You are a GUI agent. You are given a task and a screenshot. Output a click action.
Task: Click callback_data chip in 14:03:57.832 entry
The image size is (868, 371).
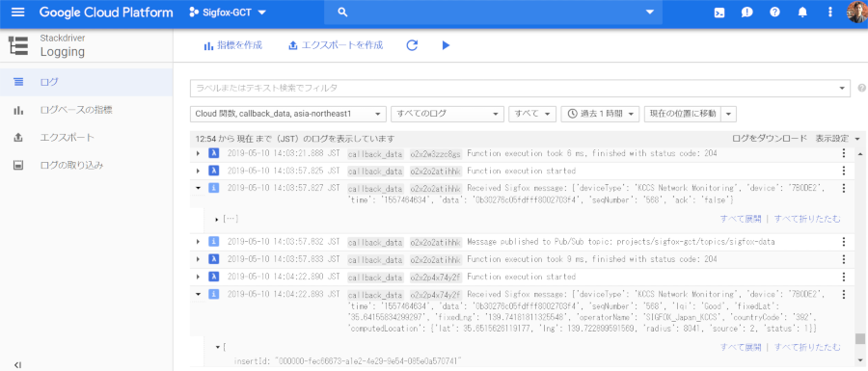(375, 242)
